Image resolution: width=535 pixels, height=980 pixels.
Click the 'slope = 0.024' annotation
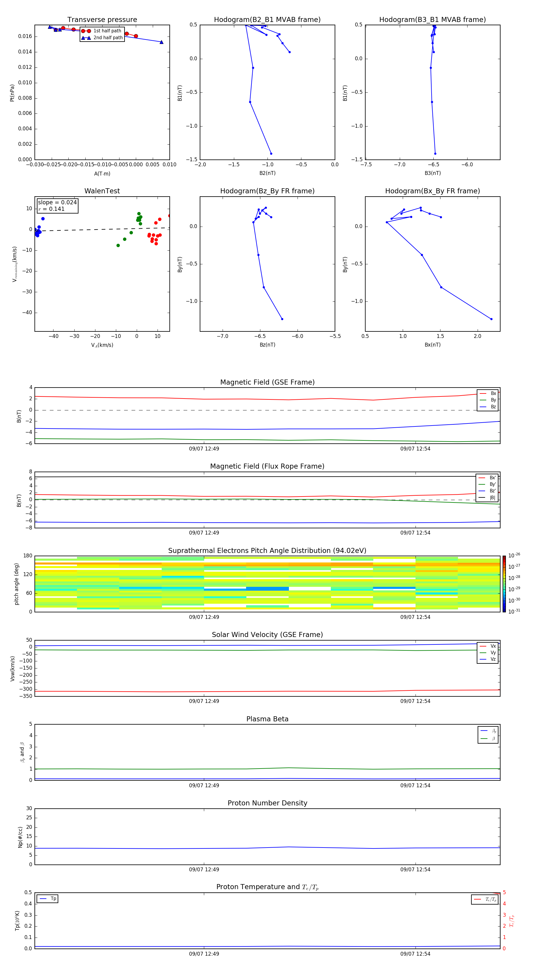[57, 203]
